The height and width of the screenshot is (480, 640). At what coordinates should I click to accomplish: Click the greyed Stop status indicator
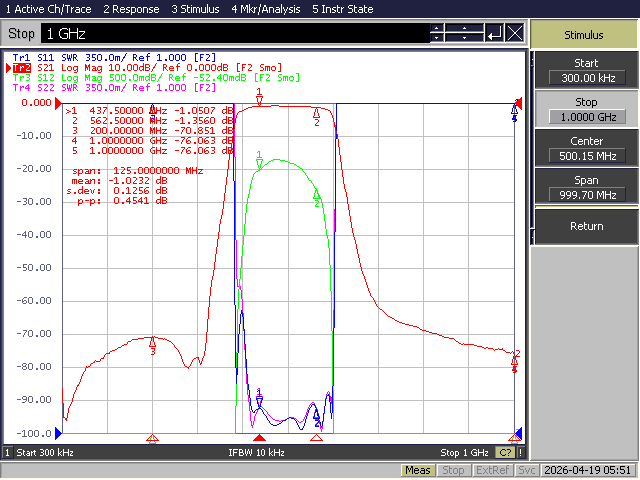453,471
